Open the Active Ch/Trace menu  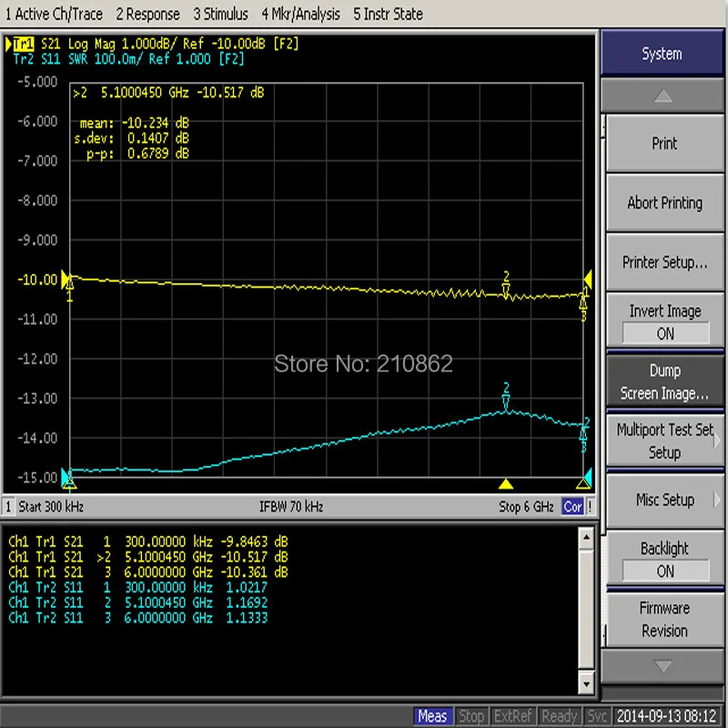(54, 14)
